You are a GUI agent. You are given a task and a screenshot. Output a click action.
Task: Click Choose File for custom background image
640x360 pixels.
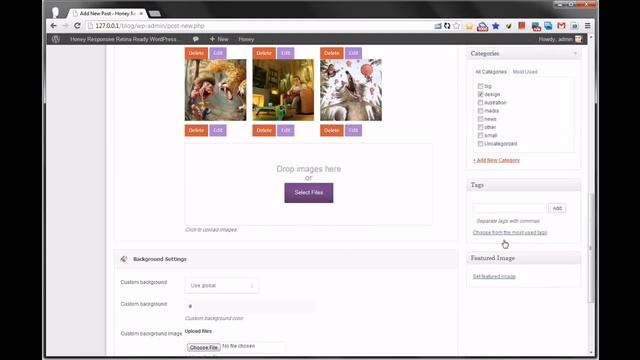204,347
